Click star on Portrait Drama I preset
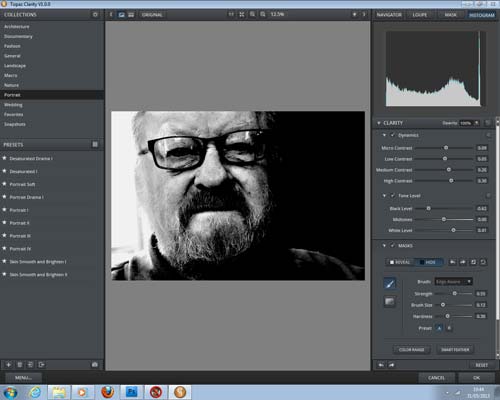 tap(4, 197)
